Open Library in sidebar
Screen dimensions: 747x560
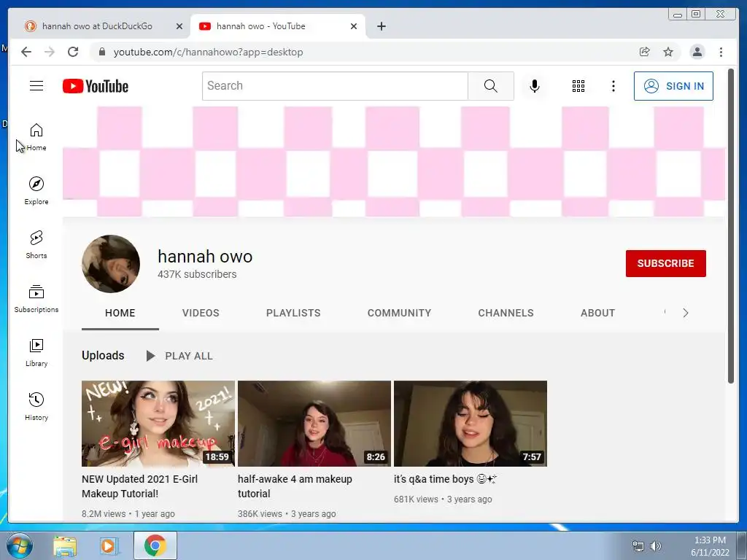click(36, 352)
